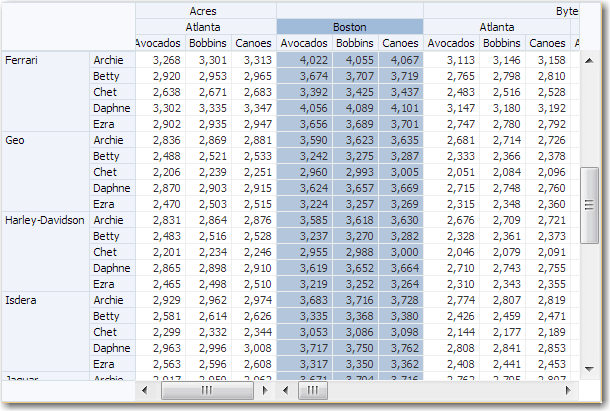
Task: Click the cell with value 3,313
Action: tap(254, 60)
